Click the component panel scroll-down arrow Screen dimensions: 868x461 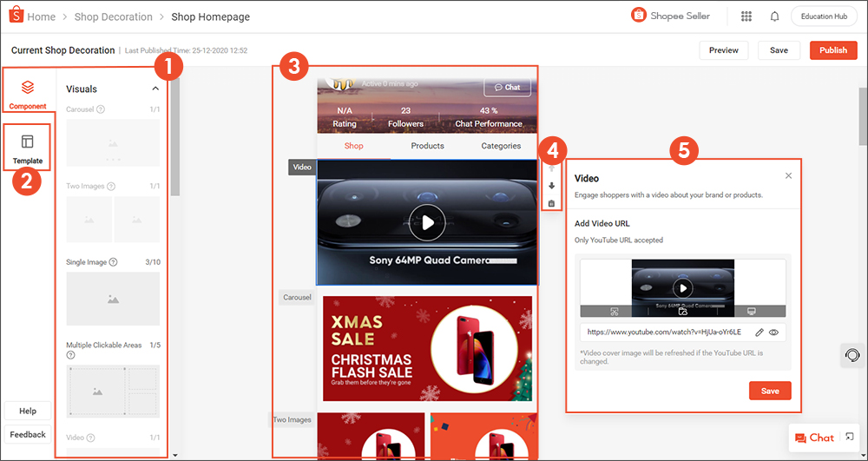[x=175, y=455]
